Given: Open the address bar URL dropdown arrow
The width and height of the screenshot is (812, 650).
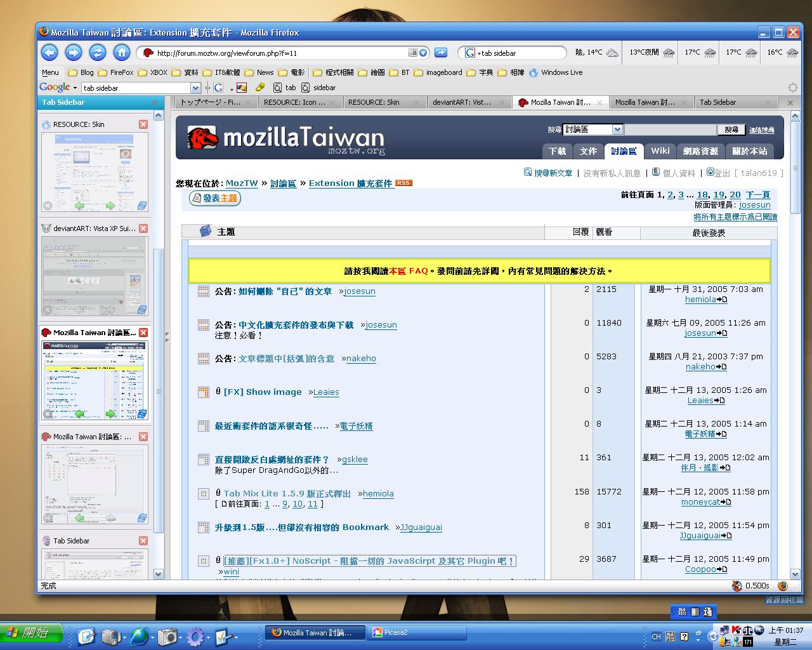Looking at the screenshot, I should coord(423,53).
